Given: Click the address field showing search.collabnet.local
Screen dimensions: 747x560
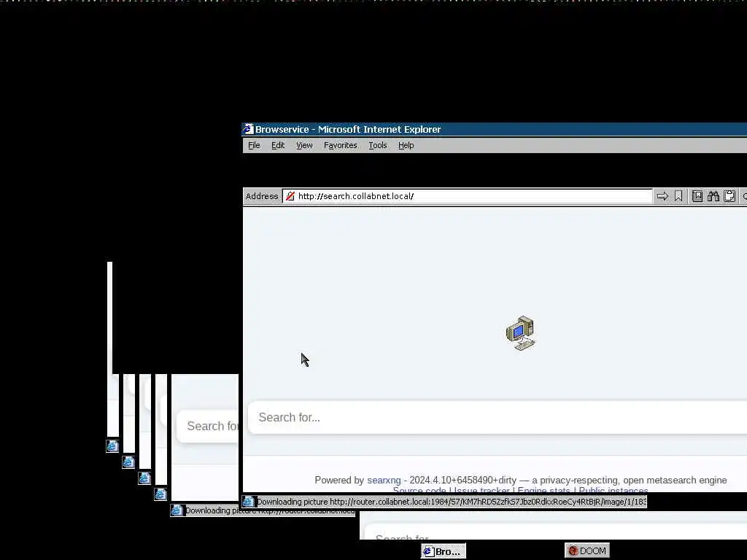Looking at the screenshot, I should click(x=467, y=196).
